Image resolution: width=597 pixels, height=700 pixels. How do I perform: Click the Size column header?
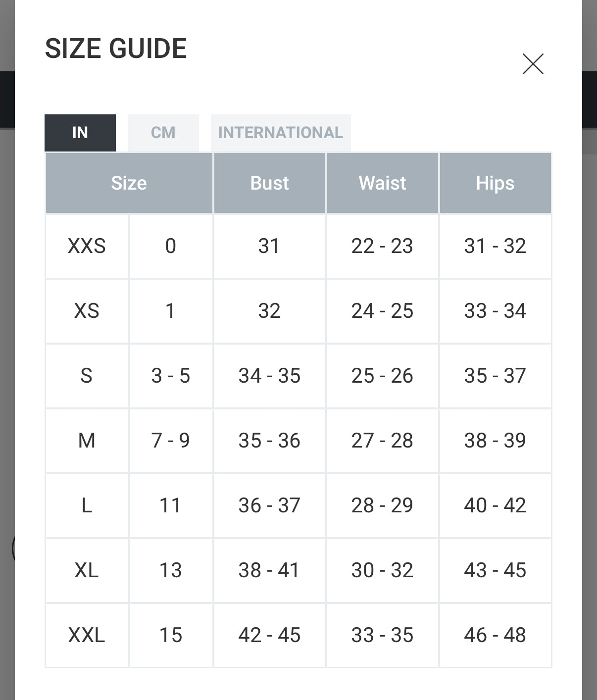coord(129,183)
